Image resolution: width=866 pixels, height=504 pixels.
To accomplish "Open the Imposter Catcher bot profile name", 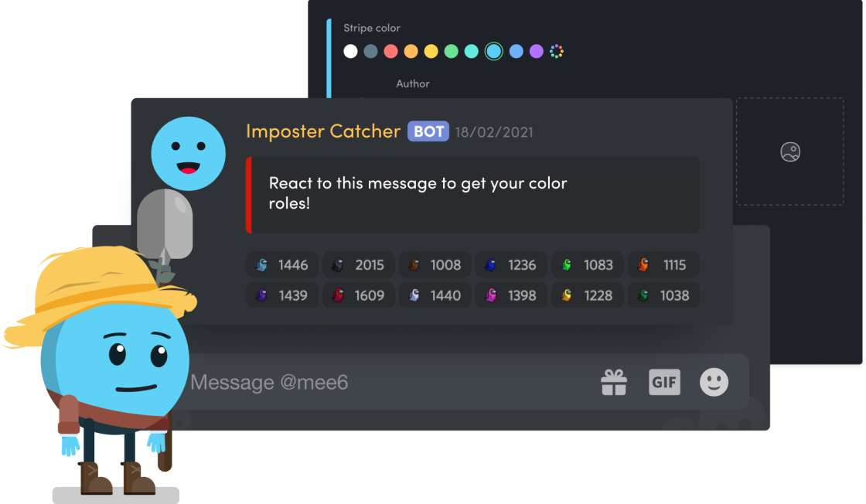I will 323,131.
